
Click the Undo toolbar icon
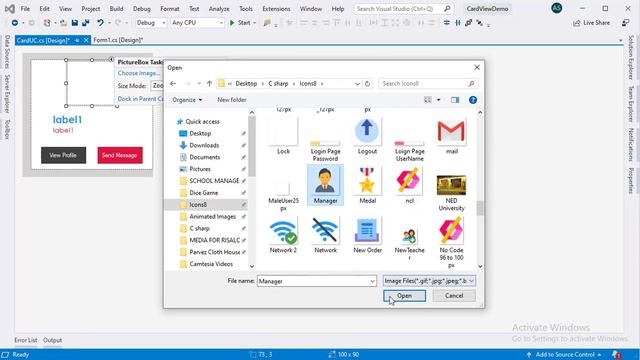[100, 23]
